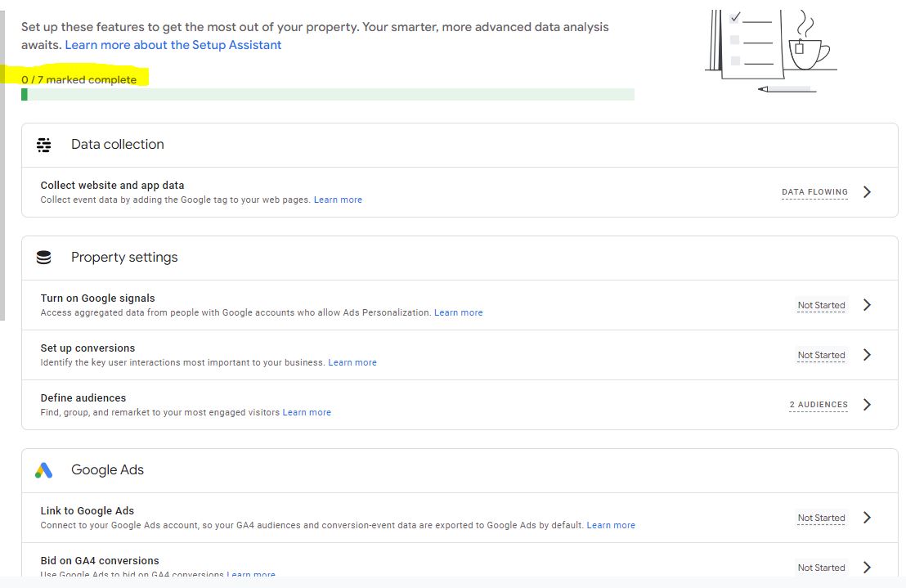Click the 2 AUDIENCES status label

(819, 404)
